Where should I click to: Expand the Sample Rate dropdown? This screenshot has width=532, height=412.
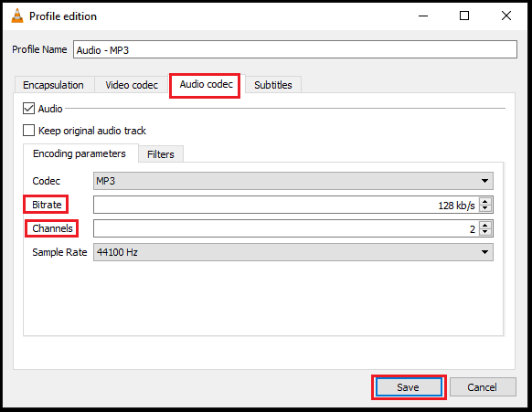click(293, 252)
